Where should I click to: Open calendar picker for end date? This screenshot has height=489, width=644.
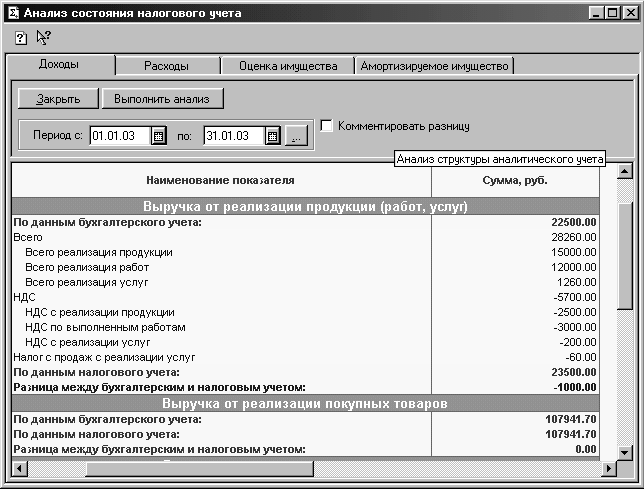272,136
